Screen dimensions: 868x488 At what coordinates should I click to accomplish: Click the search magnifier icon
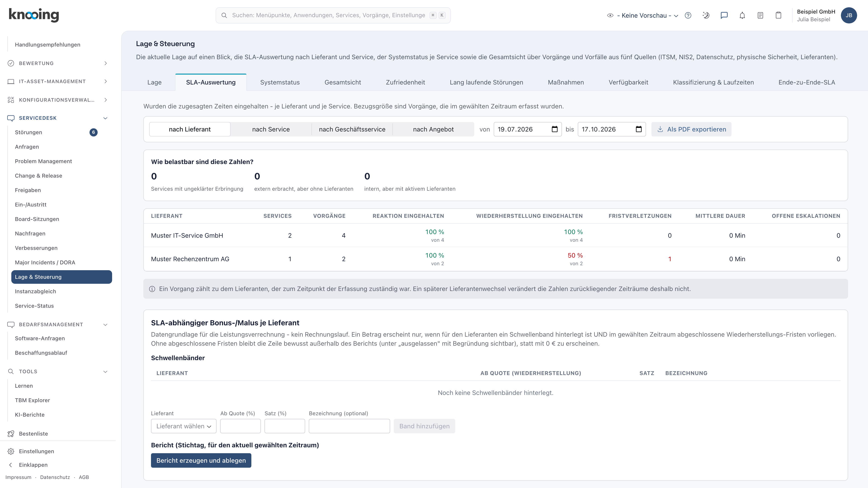coord(224,16)
